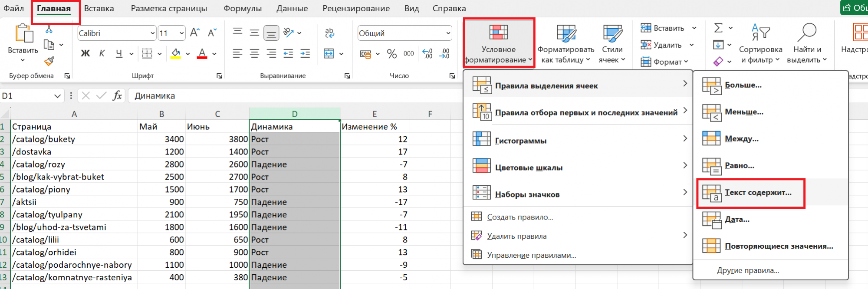868x289 pixels.
Task: Open Условное форматирование menu button
Action: [x=499, y=43]
